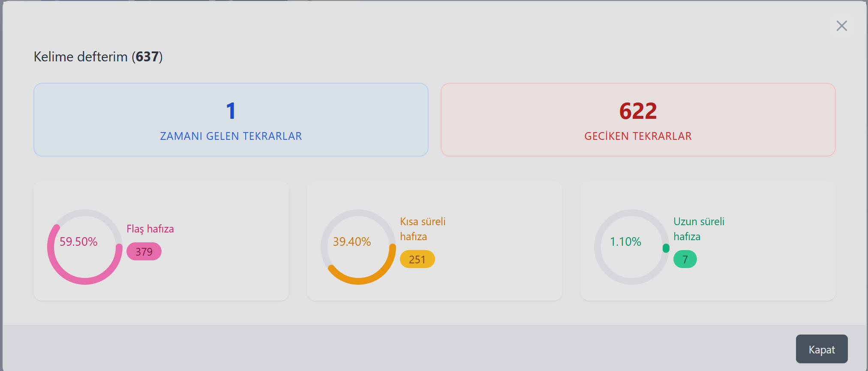Viewport: 868px width, 371px height.
Task: Select the orange 251 count badge
Action: [x=417, y=259]
